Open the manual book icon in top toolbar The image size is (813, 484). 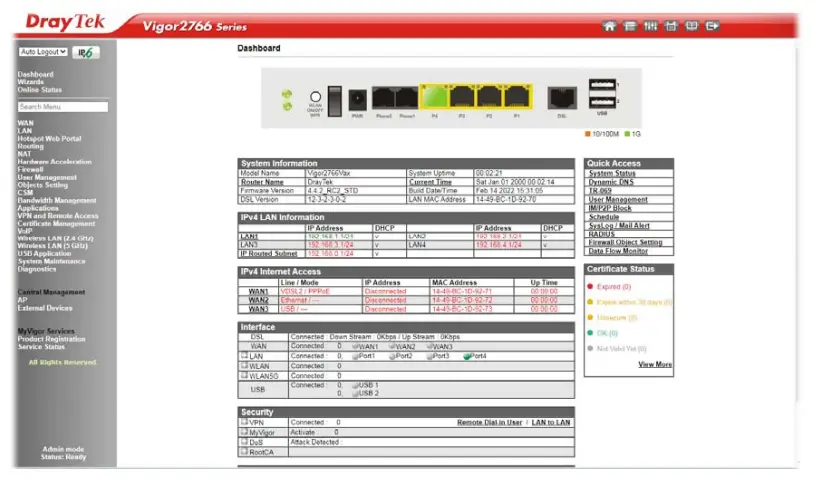[691, 26]
